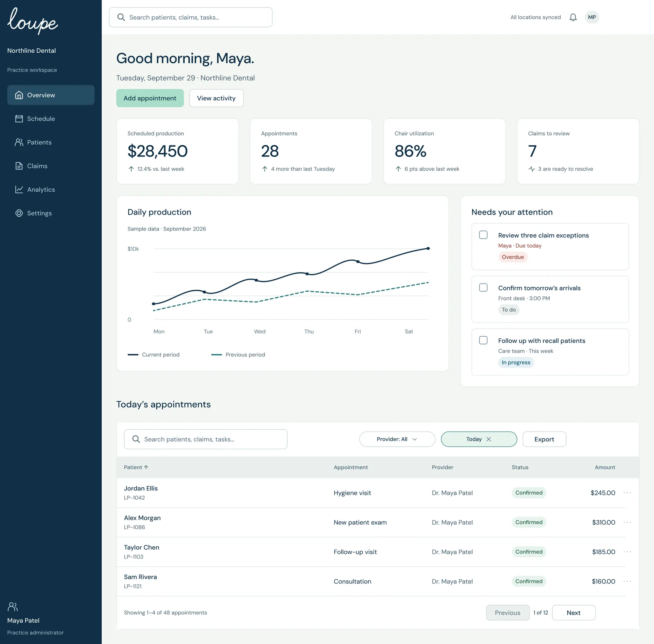The height and width of the screenshot is (644, 654).
Task: Click the Overdue status badge
Action: point(513,257)
